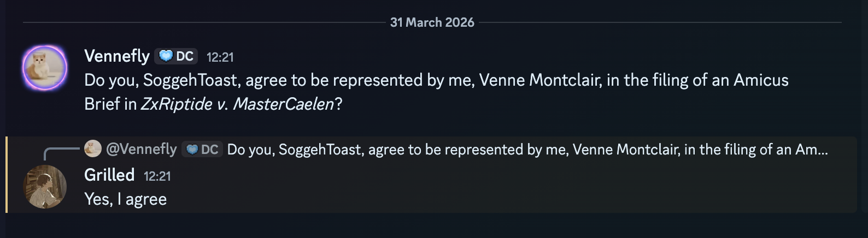The image size is (868, 238).
Task: Click 12:21 timestamp beside Grilled
Action: point(157,176)
